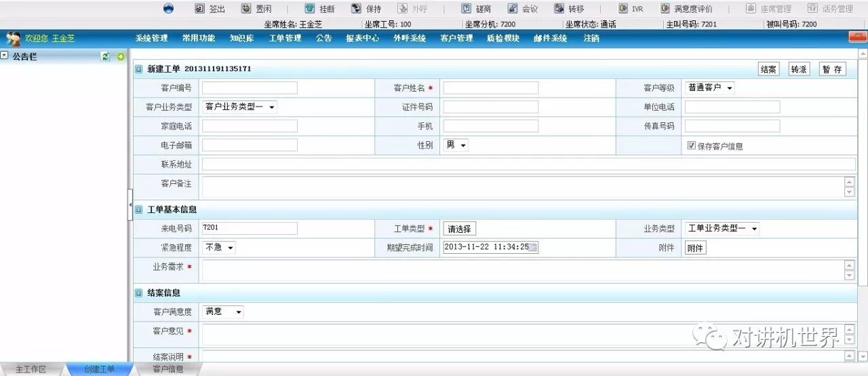Click the 请选择 work order type button
The image size is (868, 376).
460,229
